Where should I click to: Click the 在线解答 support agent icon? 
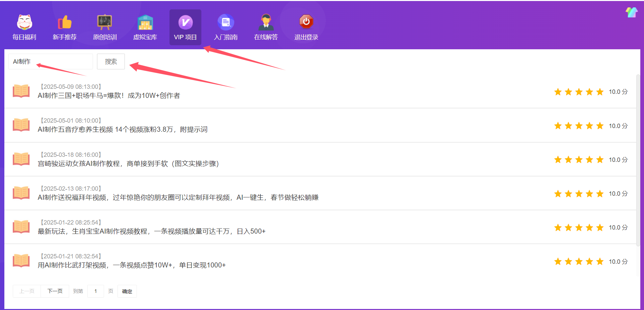tap(266, 22)
